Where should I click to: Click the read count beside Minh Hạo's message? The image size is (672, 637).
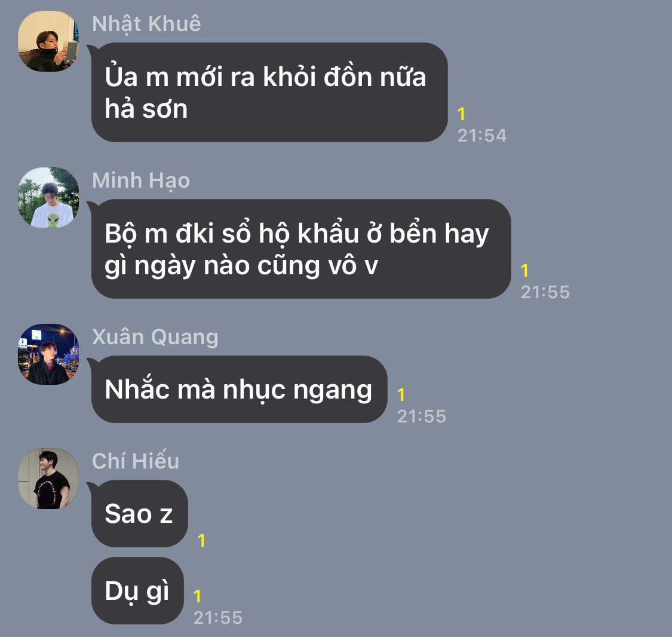[524, 271]
